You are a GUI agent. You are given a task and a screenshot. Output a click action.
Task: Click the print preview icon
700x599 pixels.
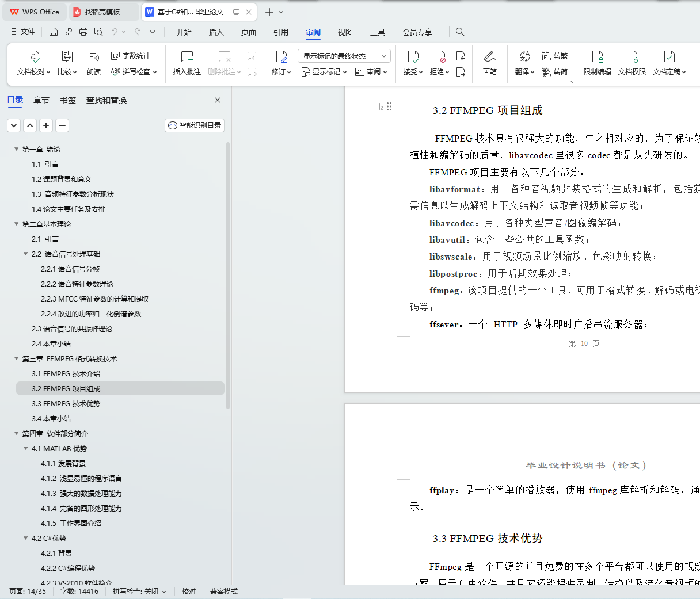click(x=98, y=32)
